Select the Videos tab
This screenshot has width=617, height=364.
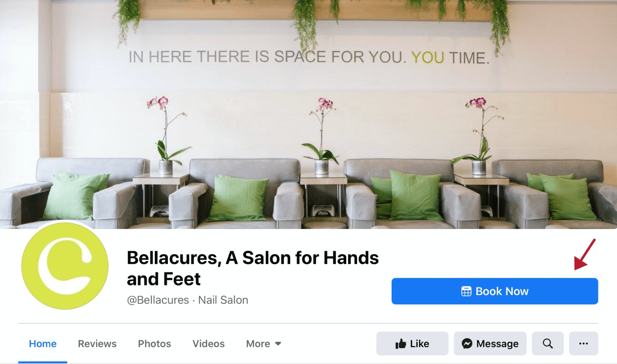[x=208, y=344]
